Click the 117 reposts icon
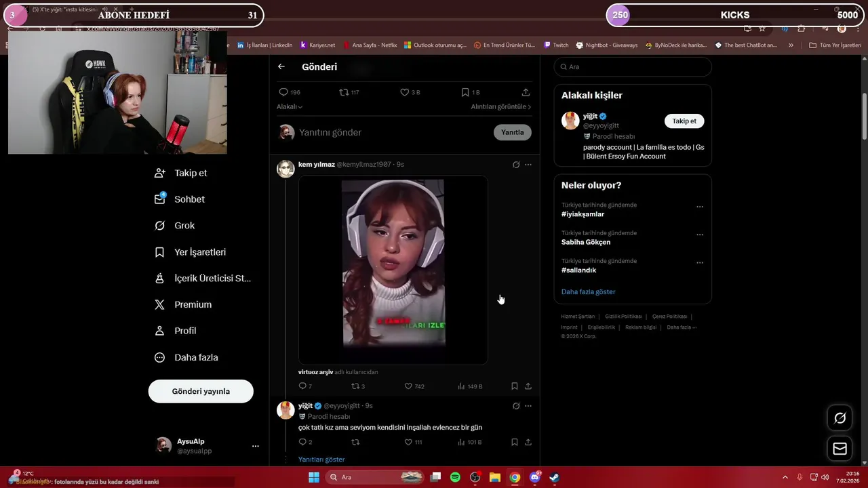The height and width of the screenshot is (488, 868). coord(344,92)
